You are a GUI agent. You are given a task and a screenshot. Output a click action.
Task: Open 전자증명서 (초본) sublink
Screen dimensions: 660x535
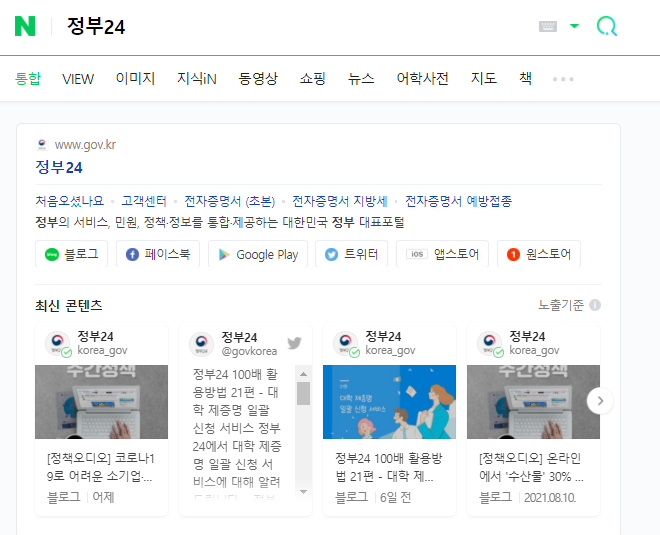229,201
